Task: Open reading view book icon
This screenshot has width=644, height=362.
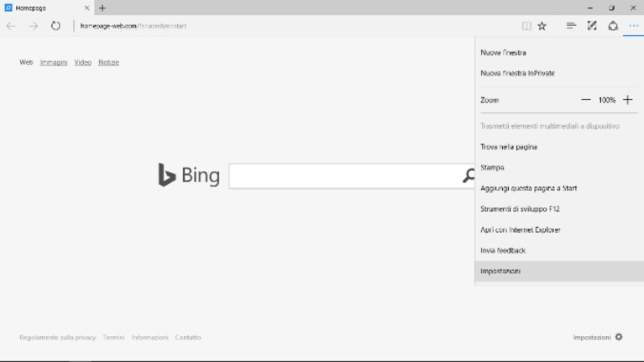Action: (x=526, y=26)
